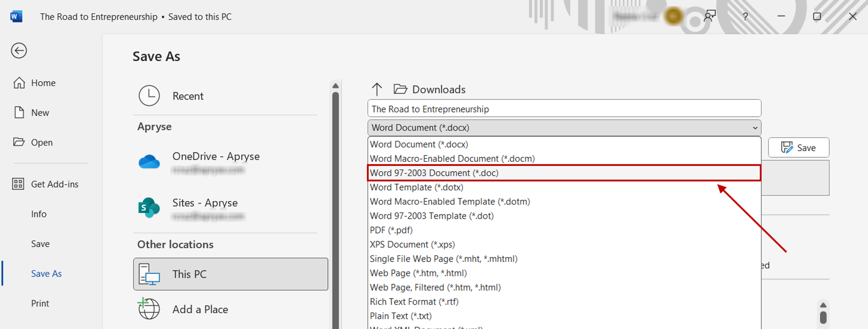The width and height of the screenshot is (868, 329).
Task: Open the Print page
Action: coord(40,304)
